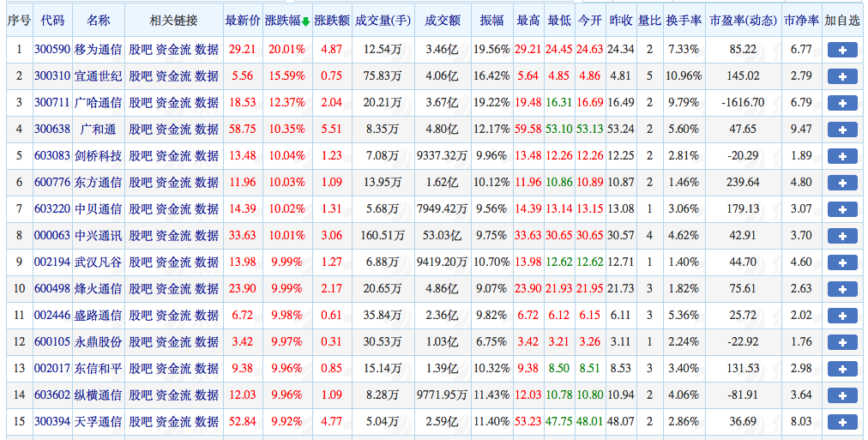The width and height of the screenshot is (868, 440).
Task: Open 资金流 link for 剑桥科技 row
Action: pyautogui.click(x=173, y=156)
